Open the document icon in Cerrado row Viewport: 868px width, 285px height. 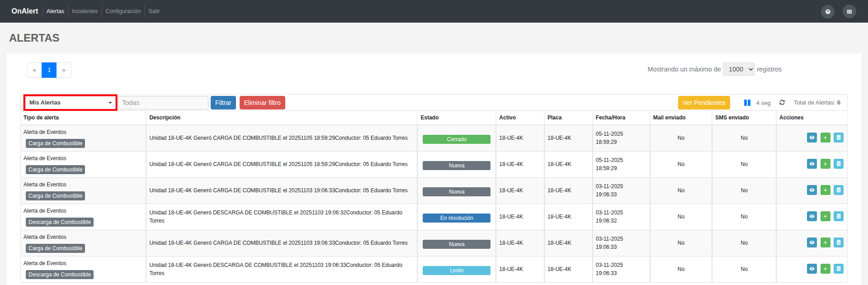839,138
